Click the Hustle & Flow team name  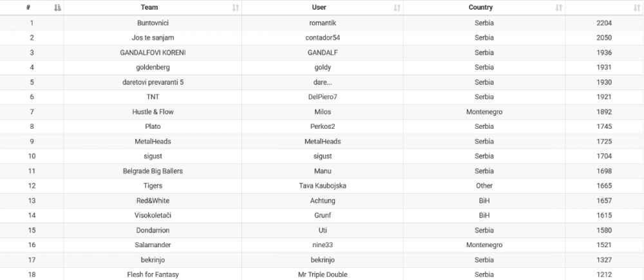[x=153, y=111]
